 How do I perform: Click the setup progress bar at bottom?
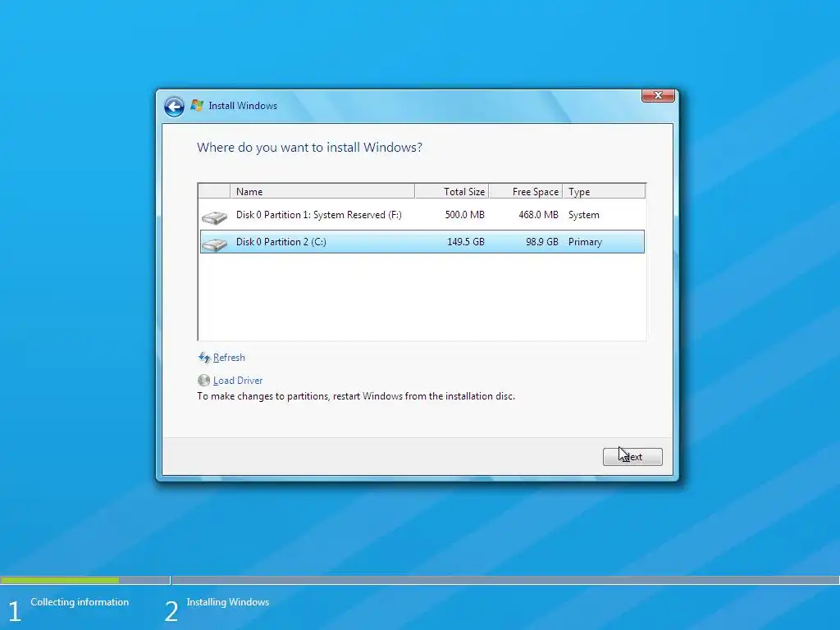[x=420, y=580]
